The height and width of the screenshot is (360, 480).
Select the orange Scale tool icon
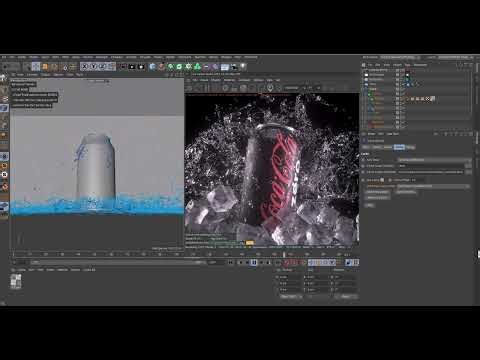point(45,67)
